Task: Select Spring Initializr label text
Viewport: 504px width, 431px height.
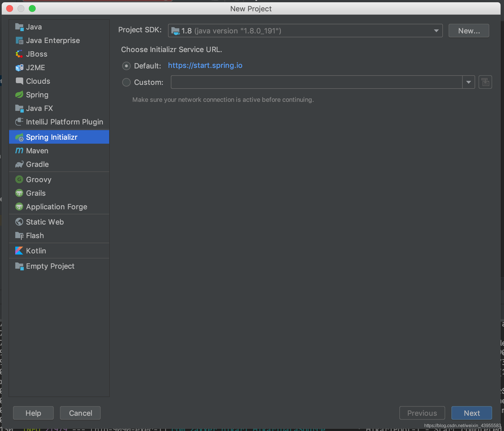Action: [x=52, y=137]
